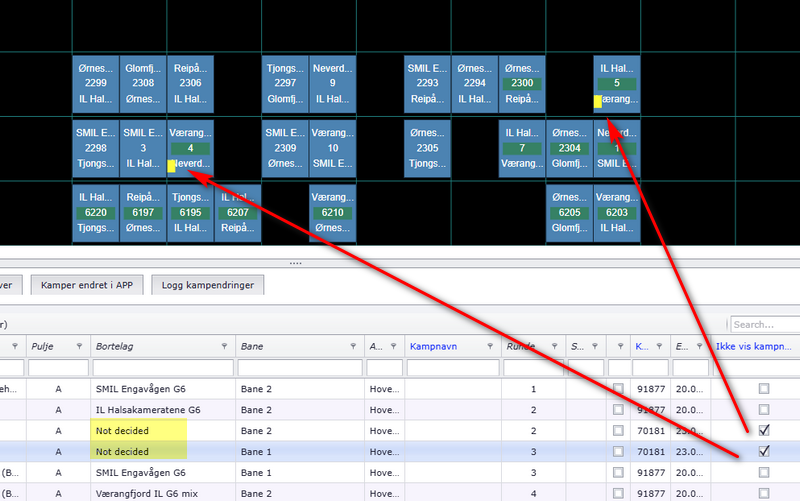Click the 'Ikke vis kampn...' column header
Image resolution: width=800 pixels, height=501 pixels.
[x=754, y=346]
